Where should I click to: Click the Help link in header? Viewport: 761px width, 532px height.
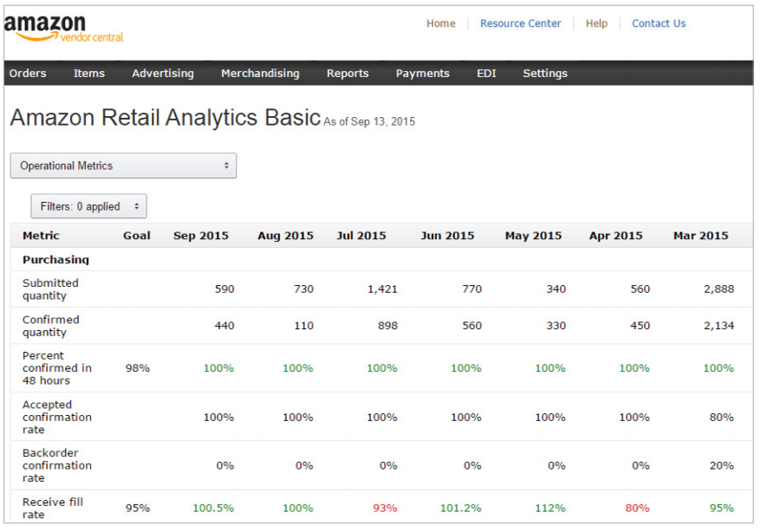[596, 23]
